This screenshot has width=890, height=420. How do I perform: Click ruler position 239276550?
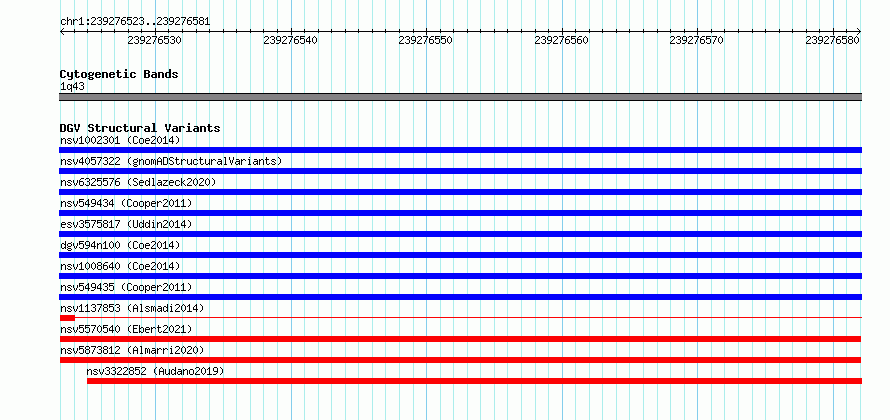[x=426, y=40]
